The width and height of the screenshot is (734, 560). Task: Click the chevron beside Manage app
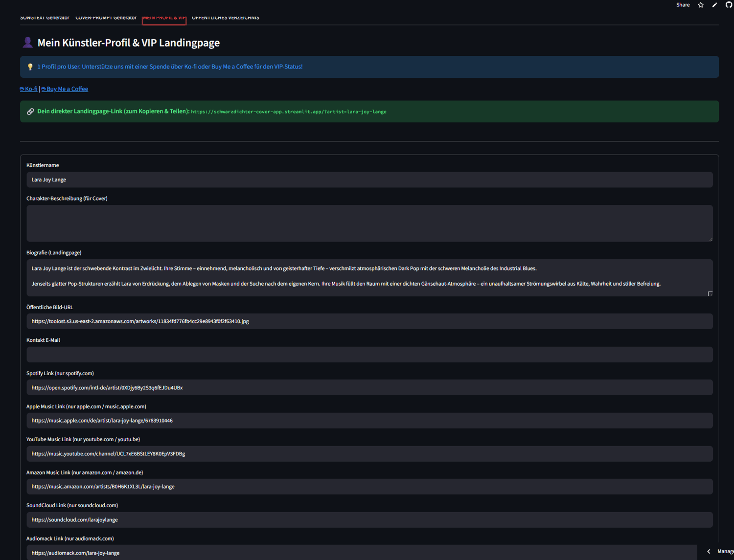(x=709, y=551)
